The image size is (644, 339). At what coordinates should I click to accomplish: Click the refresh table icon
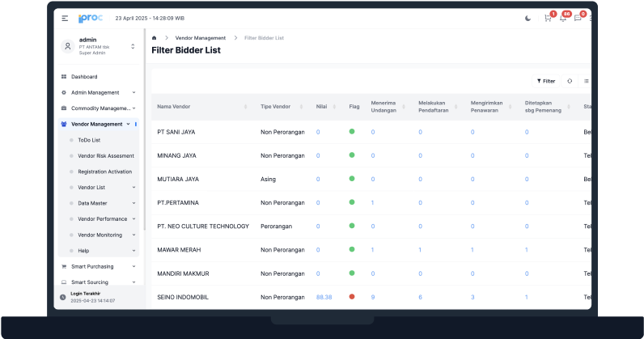tap(570, 81)
